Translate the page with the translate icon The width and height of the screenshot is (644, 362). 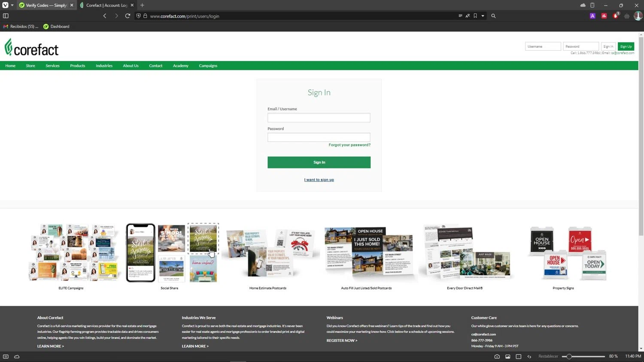coord(468,16)
